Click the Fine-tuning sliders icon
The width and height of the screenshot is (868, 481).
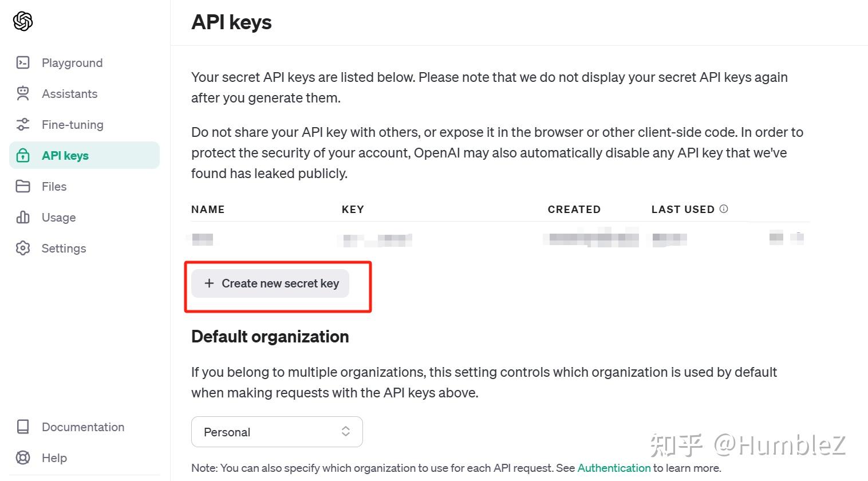point(23,124)
